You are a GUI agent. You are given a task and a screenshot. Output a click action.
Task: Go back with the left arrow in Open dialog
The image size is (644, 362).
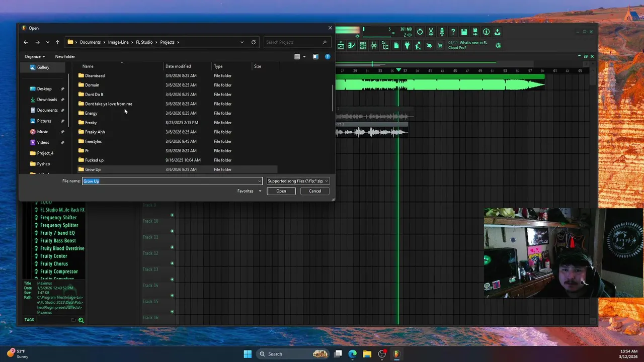pyautogui.click(x=26, y=42)
